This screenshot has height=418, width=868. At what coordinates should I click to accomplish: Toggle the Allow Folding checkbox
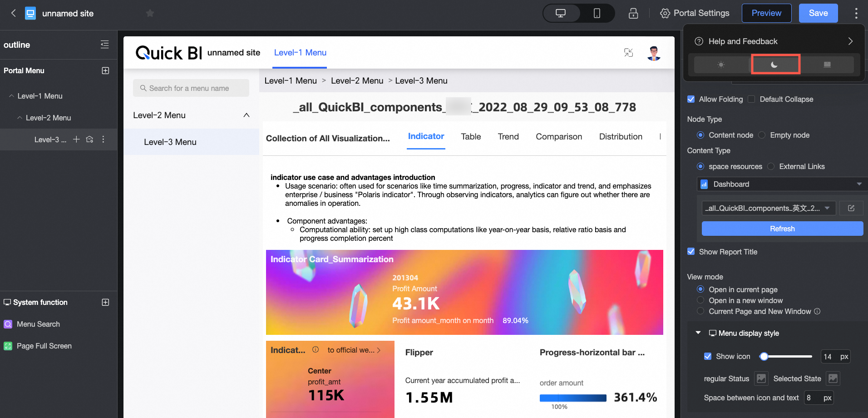(x=691, y=99)
